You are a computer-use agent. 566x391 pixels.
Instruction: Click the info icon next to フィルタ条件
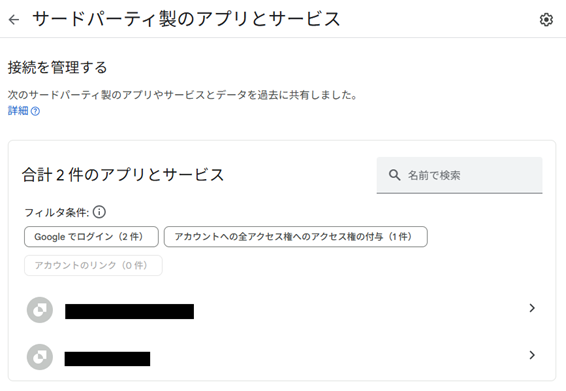click(x=99, y=212)
